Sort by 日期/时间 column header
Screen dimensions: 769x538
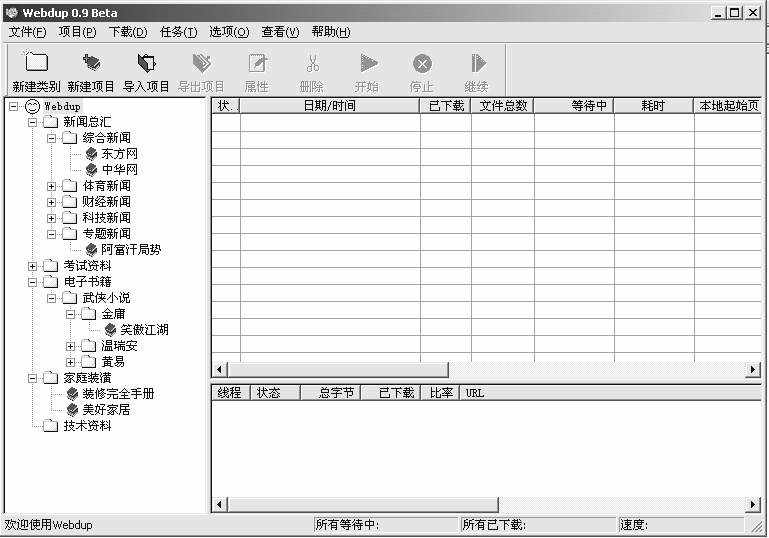[330, 105]
